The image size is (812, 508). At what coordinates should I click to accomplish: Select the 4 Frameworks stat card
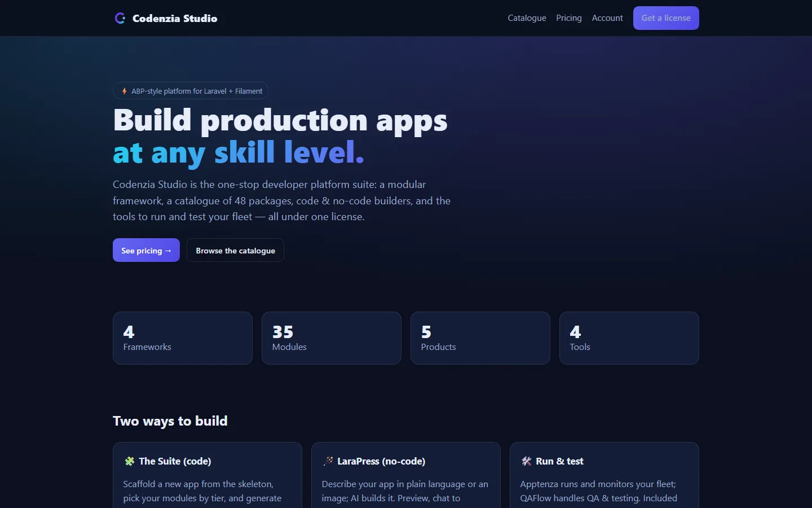[183, 338]
